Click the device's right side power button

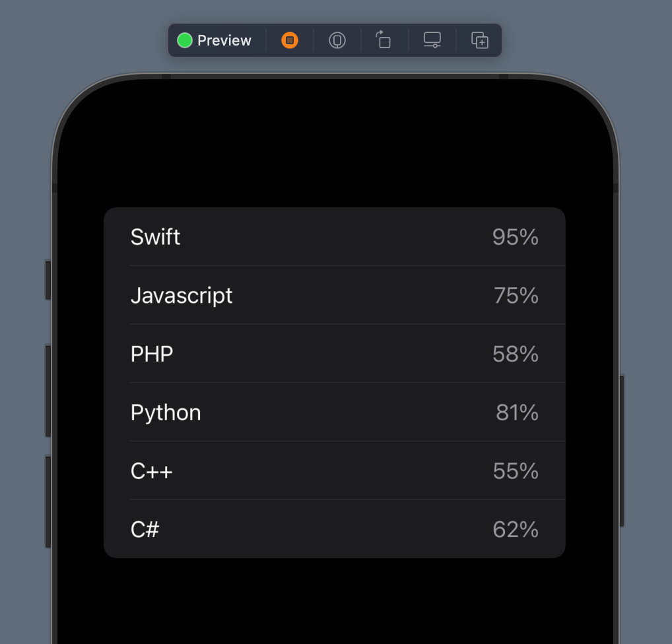click(x=622, y=450)
